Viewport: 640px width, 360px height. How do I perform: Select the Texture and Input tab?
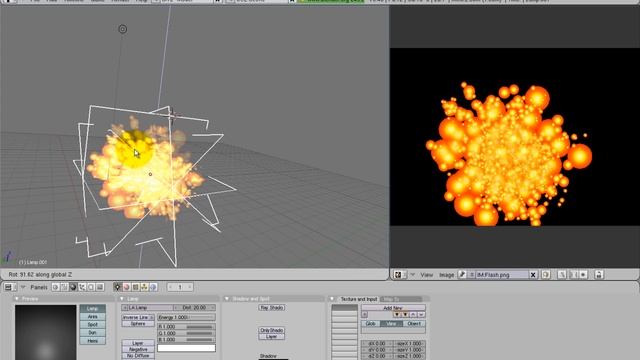[358, 299]
